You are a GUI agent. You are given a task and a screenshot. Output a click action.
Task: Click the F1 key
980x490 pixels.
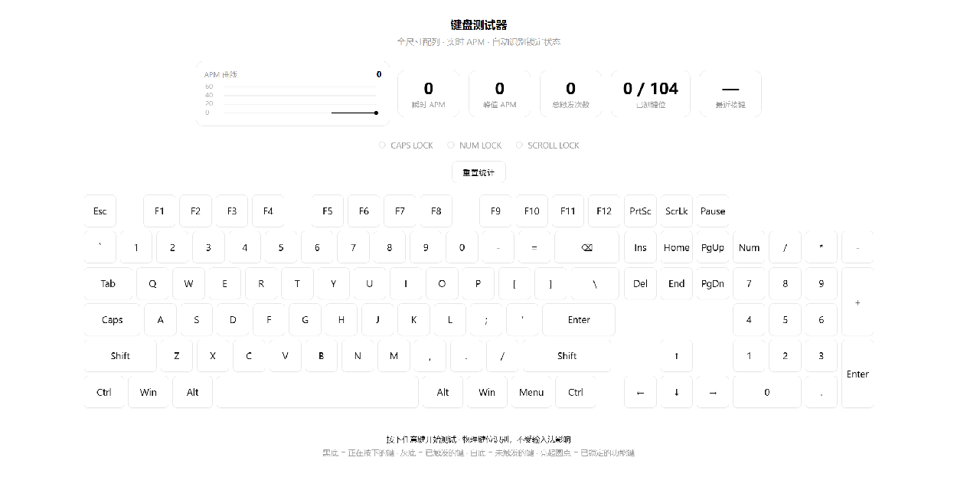click(x=159, y=211)
